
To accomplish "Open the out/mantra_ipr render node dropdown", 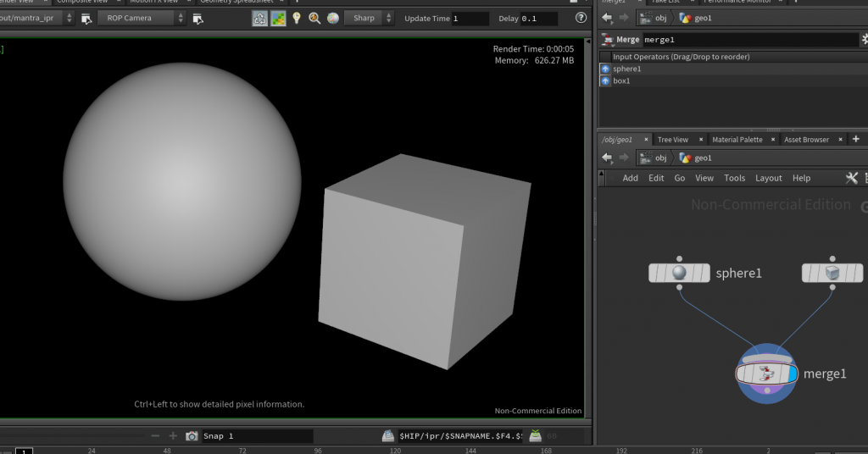I will [36, 18].
